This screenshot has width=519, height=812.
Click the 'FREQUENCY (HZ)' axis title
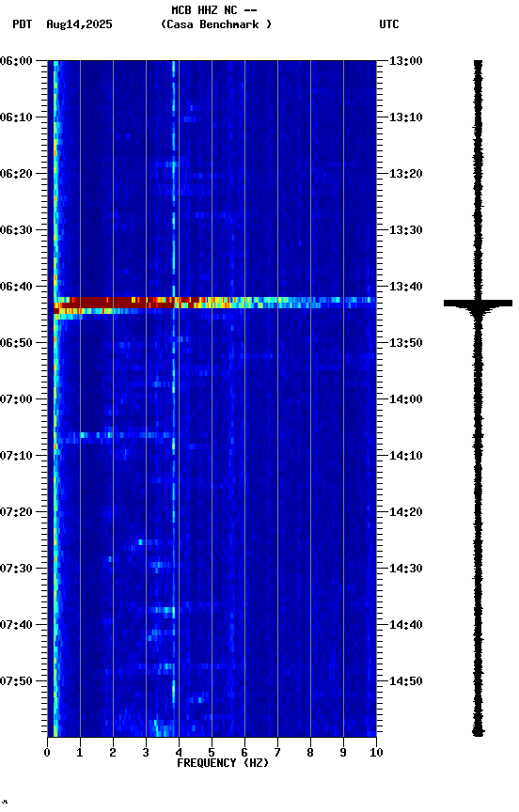coord(223,763)
